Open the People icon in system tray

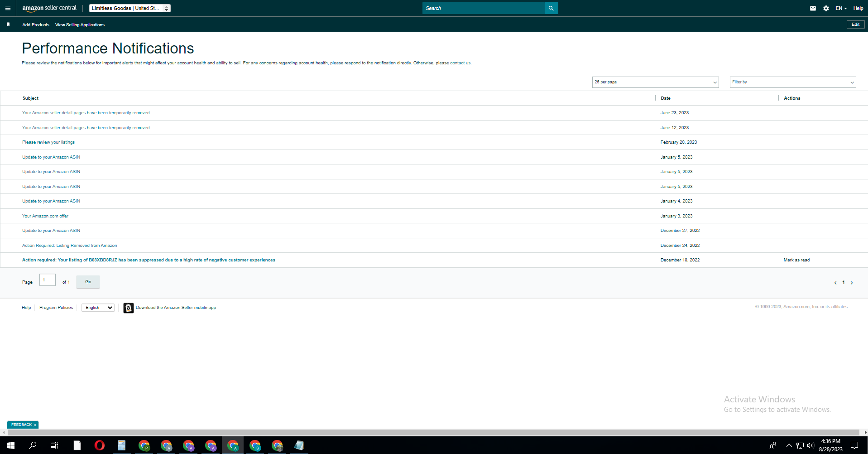tap(773, 445)
